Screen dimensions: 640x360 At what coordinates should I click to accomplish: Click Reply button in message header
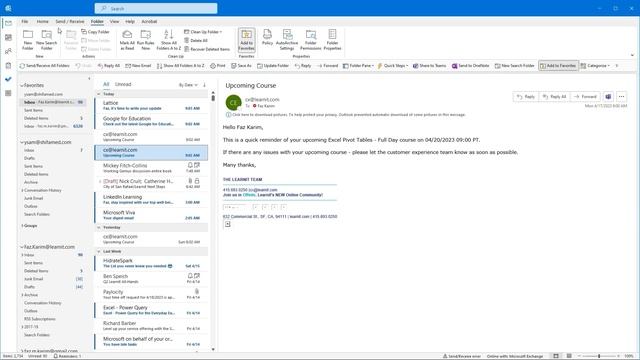[x=526, y=97]
